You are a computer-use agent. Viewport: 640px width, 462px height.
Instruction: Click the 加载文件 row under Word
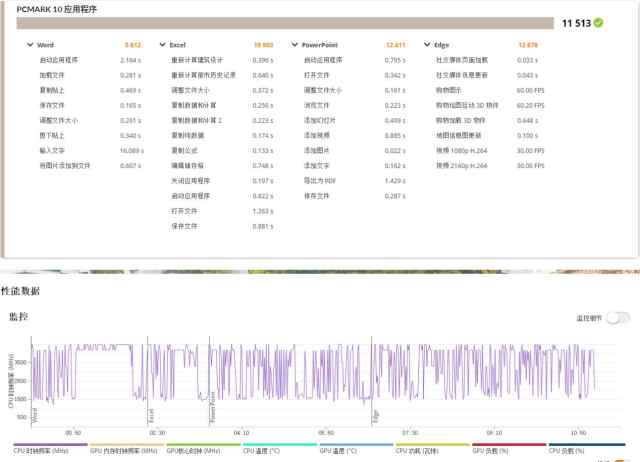coord(91,75)
